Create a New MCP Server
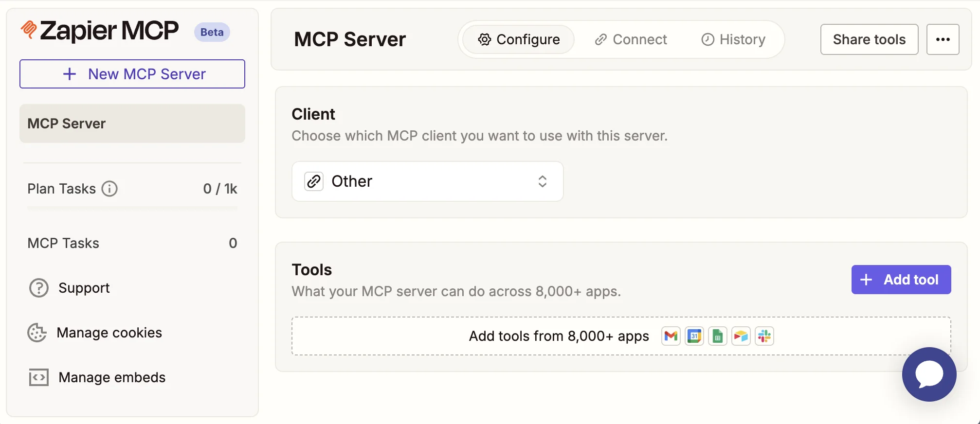Viewport: 980px width, 424px height. [132, 74]
